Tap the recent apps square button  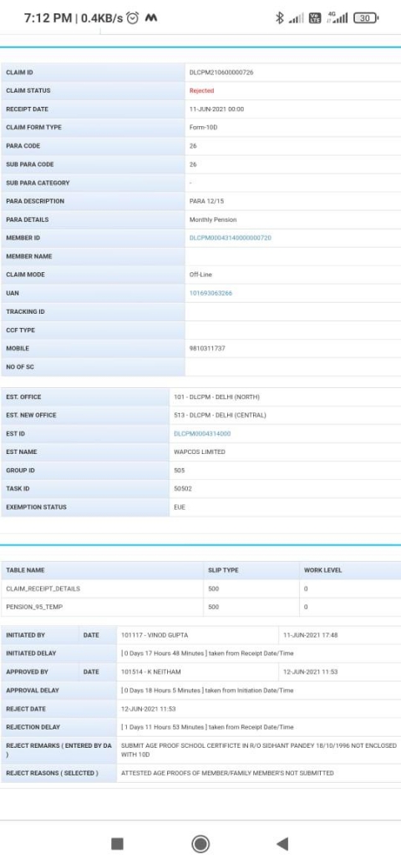pos(118,844)
